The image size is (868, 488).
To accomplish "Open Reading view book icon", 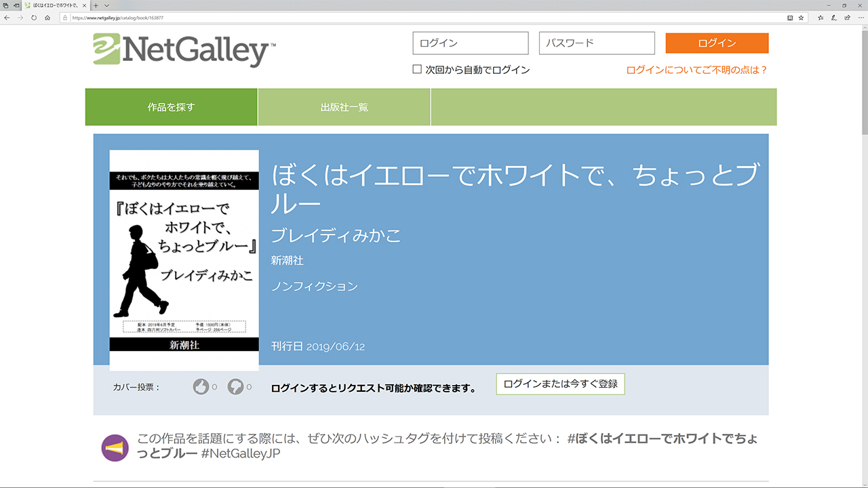I will coord(790,18).
